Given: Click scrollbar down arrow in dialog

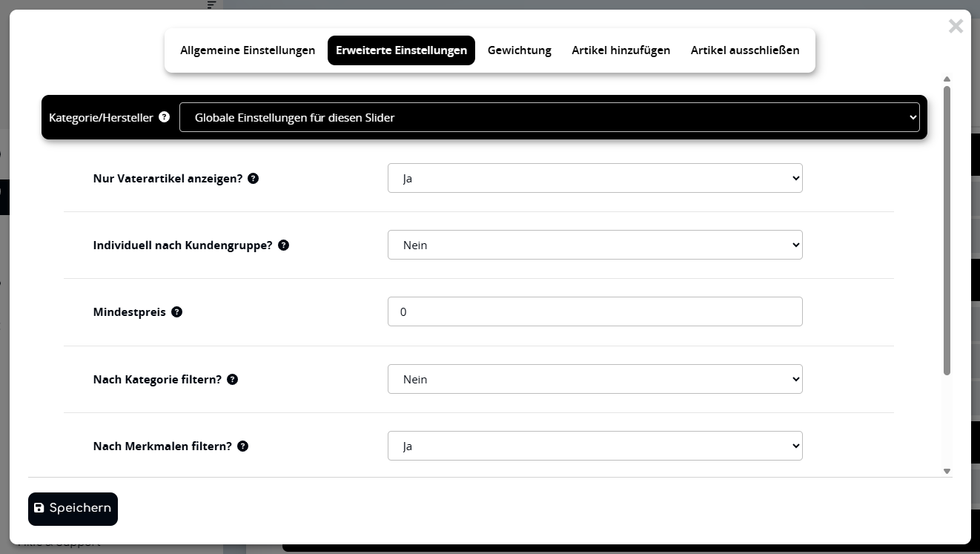Looking at the screenshot, I should pos(947,471).
